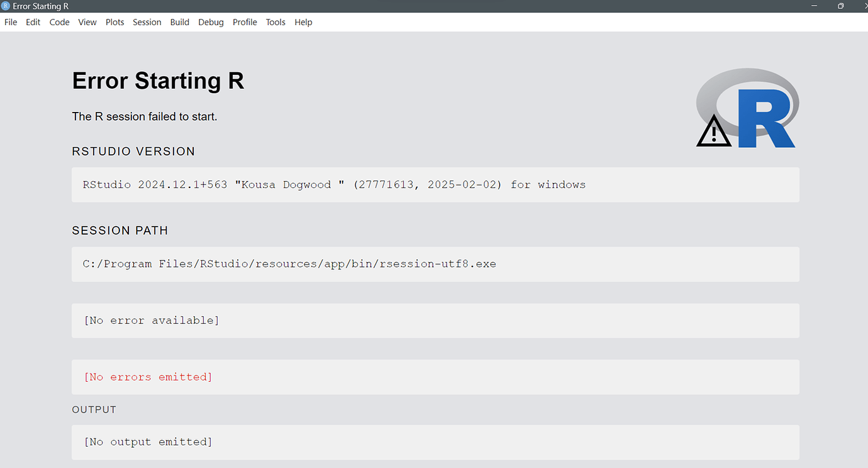Screen dimensions: 868x468
Task: Open the Help menu
Action: pos(303,22)
